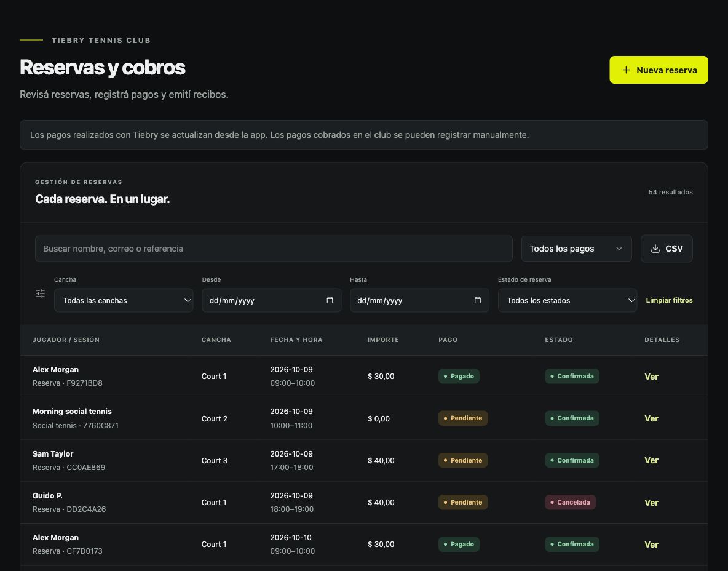Click the 17:00–18:00 time slot

tap(291, 468)
